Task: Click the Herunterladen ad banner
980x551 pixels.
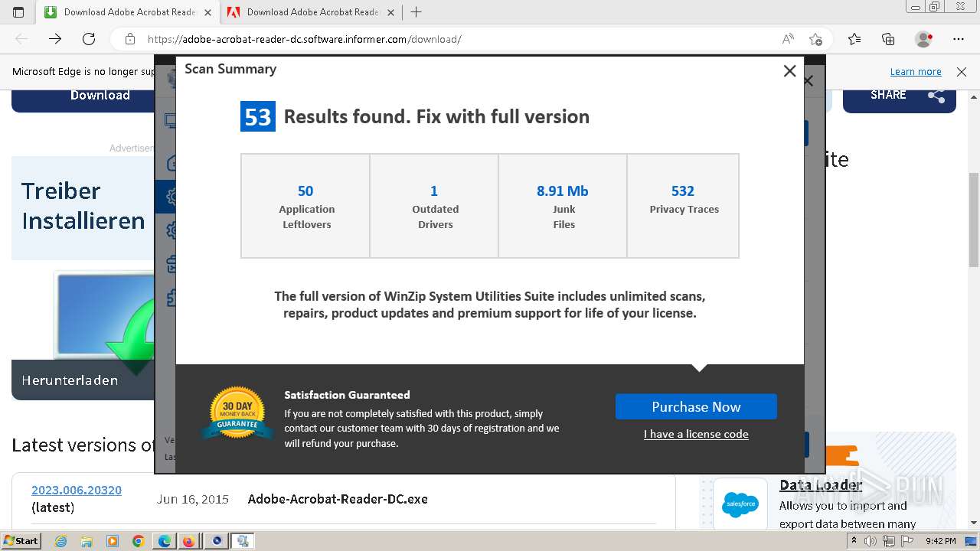Action: [x=83, y=380]
